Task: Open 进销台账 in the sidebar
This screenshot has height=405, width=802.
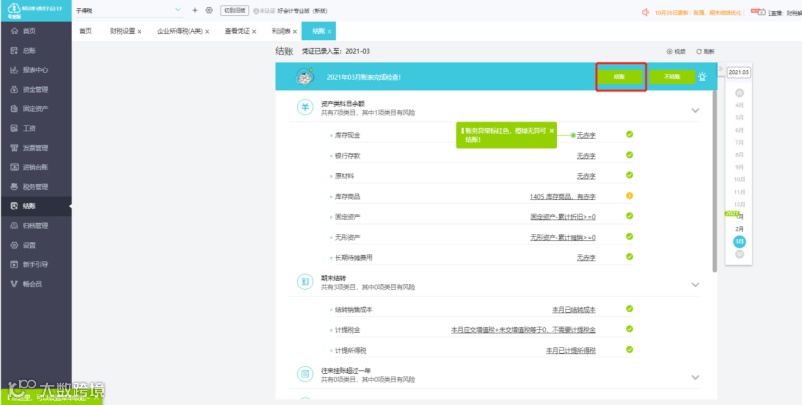Action: (x=35, y=167)
